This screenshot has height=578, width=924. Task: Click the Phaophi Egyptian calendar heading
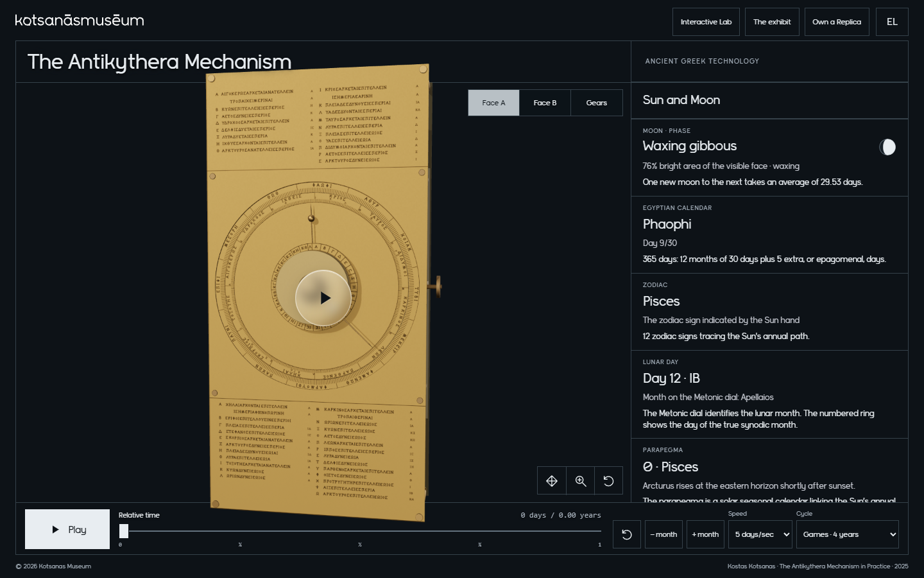click(667, 224)
